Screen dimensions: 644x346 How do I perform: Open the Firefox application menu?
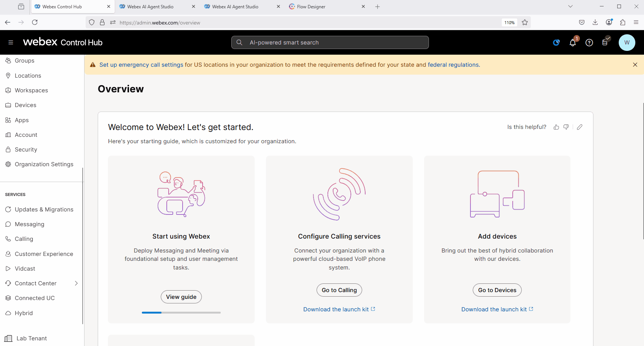point(636,23)
